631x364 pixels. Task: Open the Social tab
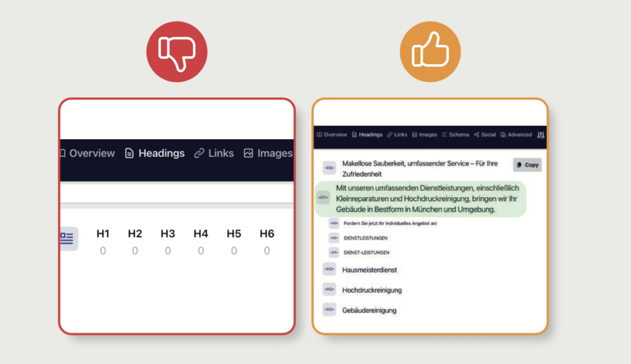click(x=485, y=135)
